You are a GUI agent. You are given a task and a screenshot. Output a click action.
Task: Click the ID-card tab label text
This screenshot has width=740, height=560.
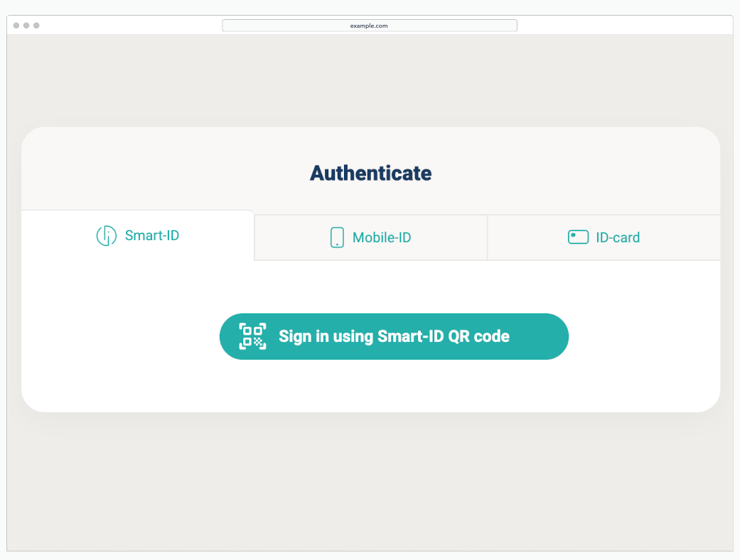tap(618, 237)
